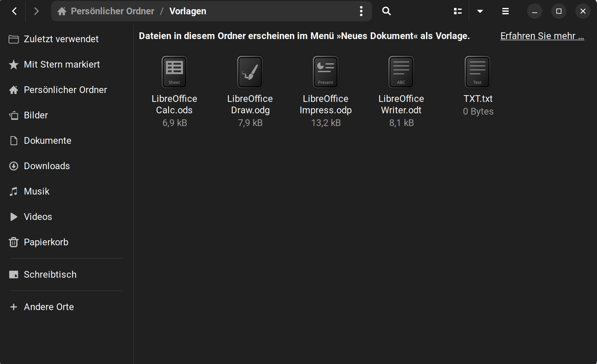Select the LibreOffice Impress.odp file icon
The height and width of the screenshot is (364, 597).
pyautogui.click(x=326, y=72)
